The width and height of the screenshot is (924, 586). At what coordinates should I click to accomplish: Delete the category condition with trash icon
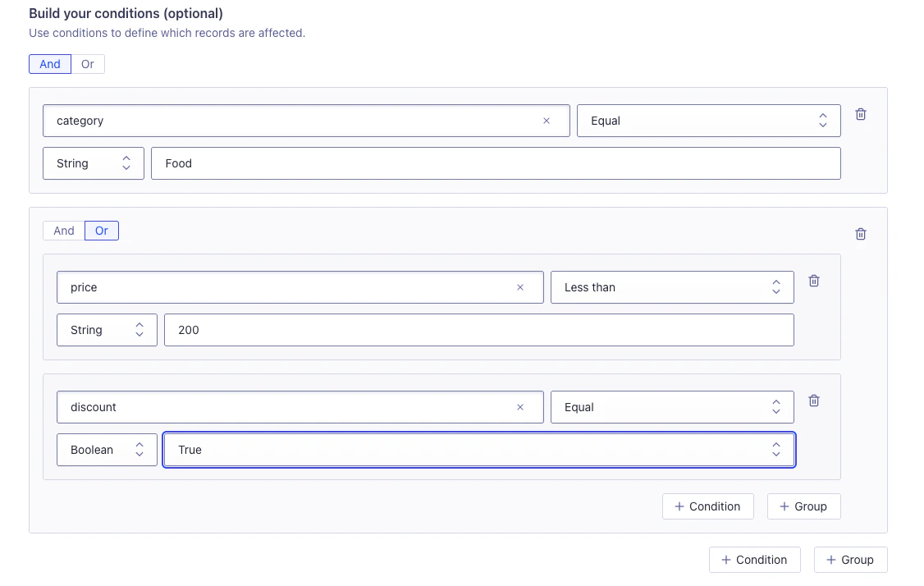coord(860,114)
